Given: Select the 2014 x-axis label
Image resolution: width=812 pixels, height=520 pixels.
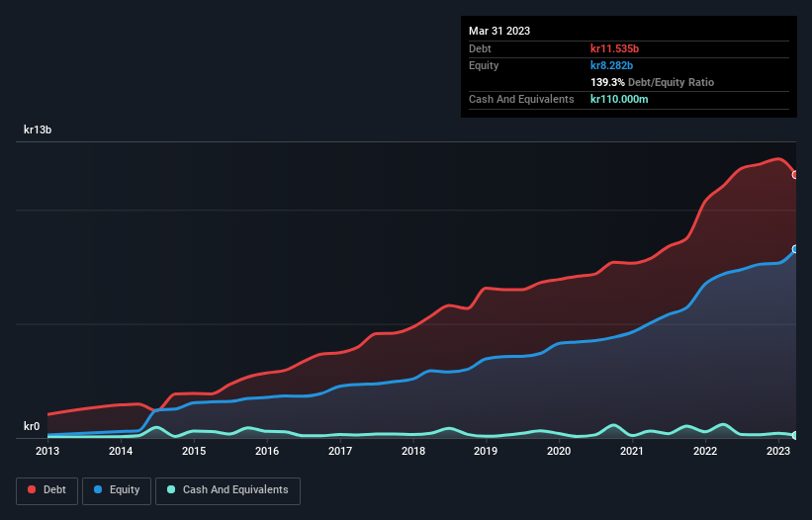Looking at the screenshot, I should tap(121, 451).
